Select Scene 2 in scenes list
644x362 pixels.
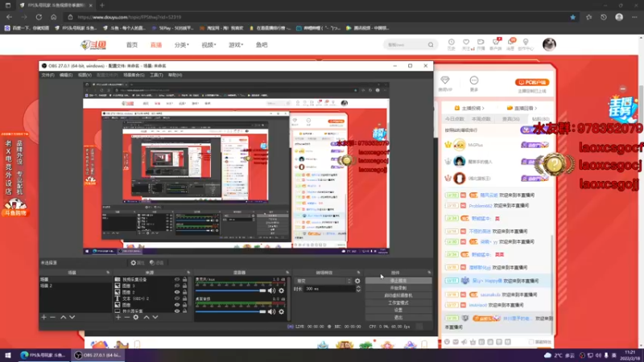pos(75,286)
